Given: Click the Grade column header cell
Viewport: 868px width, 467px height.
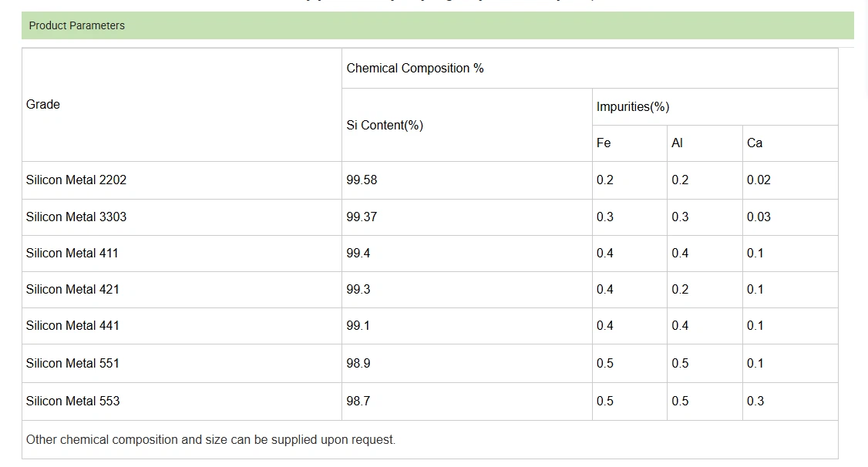Looking at the screenshot, I should coord(43,105).
